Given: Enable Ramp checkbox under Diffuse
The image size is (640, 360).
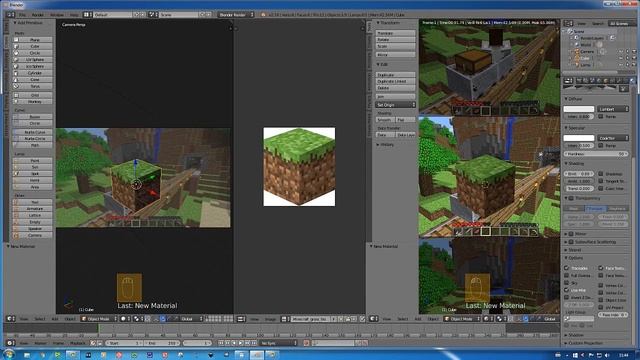Looking at the screenshot, I should click(601, 117).
